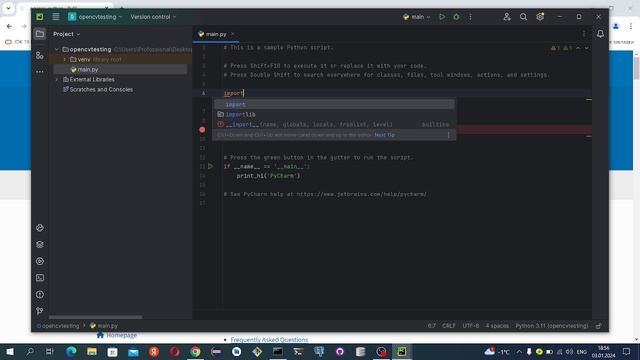The image size is (640, 360).
Task: Go to next highlighted error arrow
Action: tap(587, 48)
